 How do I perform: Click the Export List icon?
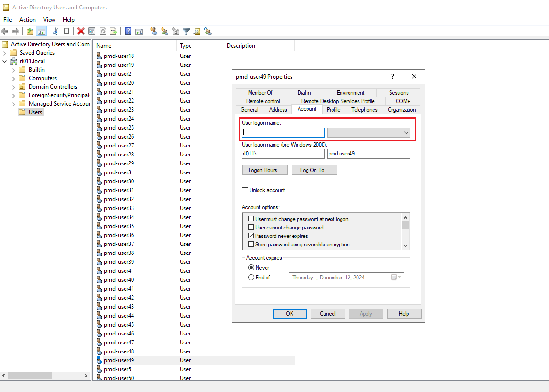coord(114,32)
